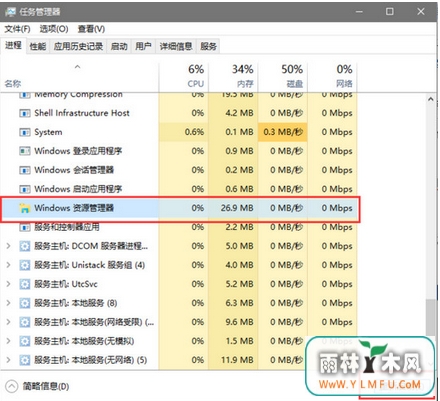Switch to the 详细信息 tab
440x401 pixels.
176,46
